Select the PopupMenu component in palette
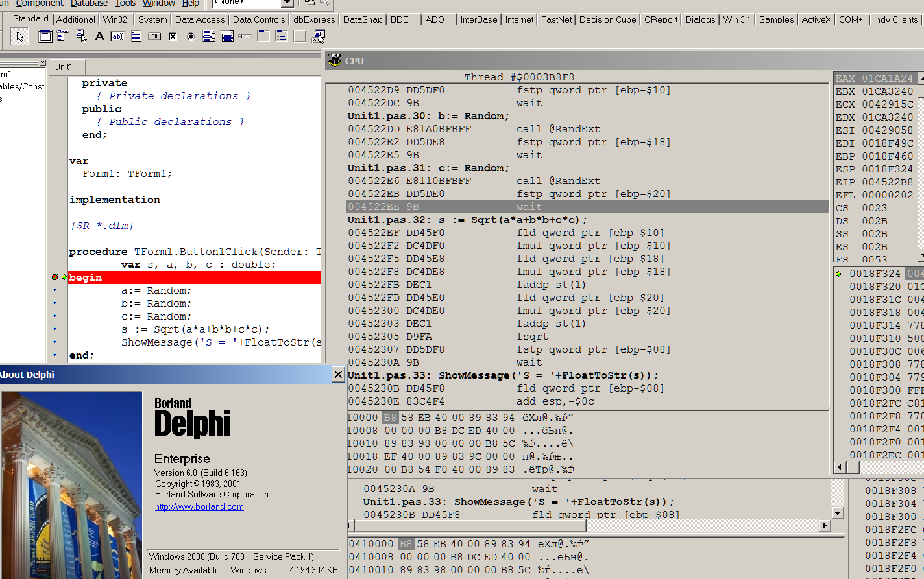Viewport: 924px width, 579px height. (x=82, y=36)
